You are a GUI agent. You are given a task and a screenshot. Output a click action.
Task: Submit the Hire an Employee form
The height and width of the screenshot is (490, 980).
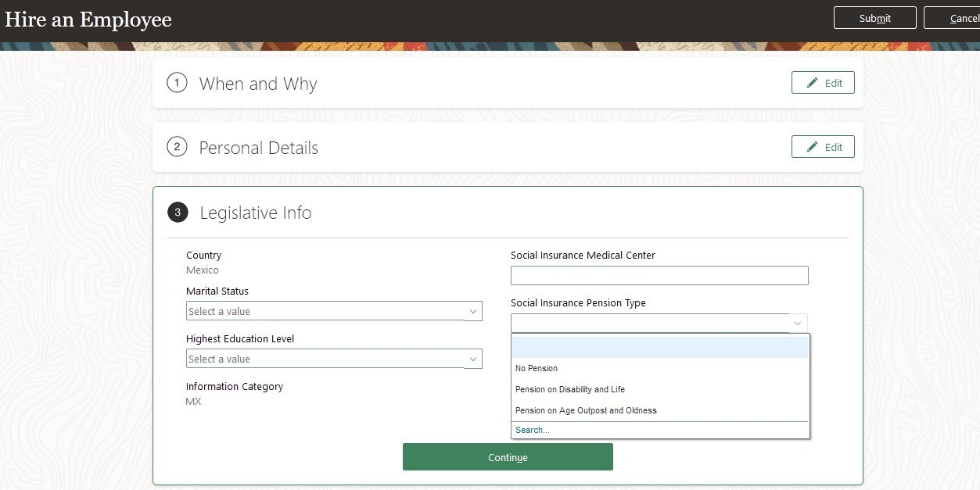coord(874,18)
